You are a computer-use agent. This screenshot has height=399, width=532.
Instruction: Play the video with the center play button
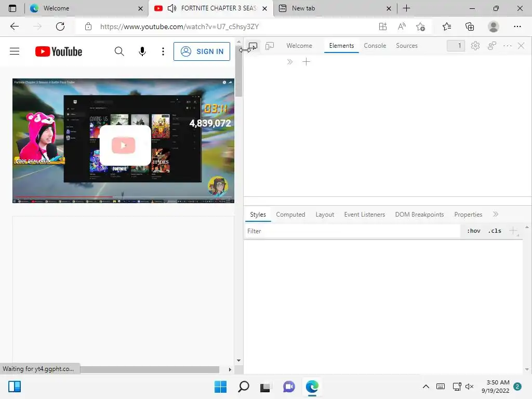pos(124,145)
